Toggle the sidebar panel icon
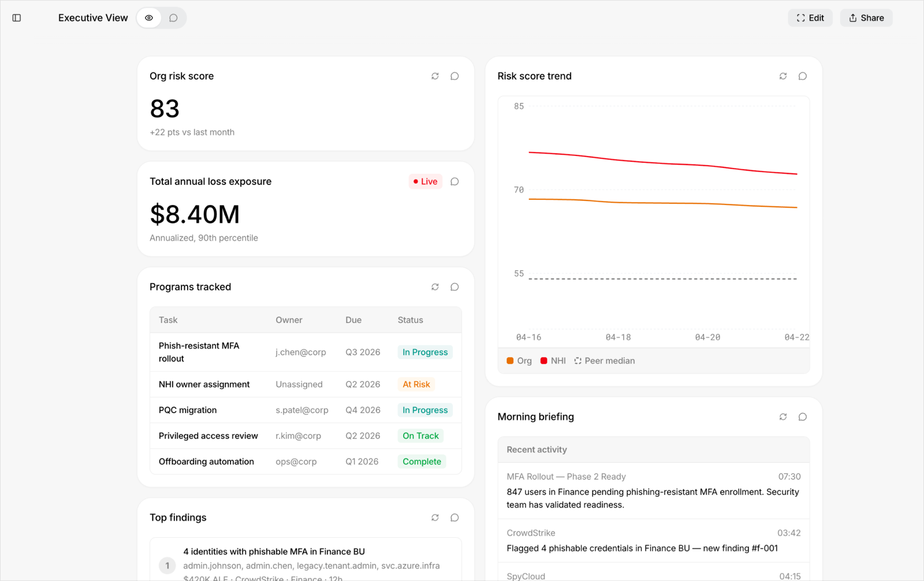 coord(17,18)
